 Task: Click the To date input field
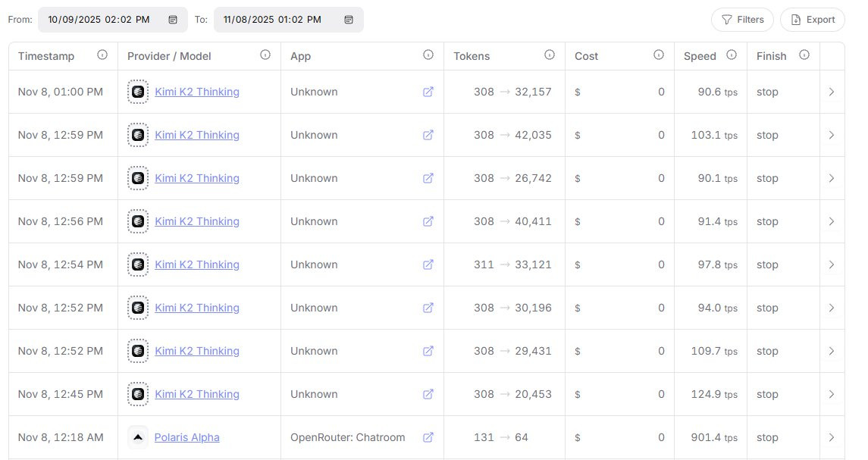coord(274,20)
